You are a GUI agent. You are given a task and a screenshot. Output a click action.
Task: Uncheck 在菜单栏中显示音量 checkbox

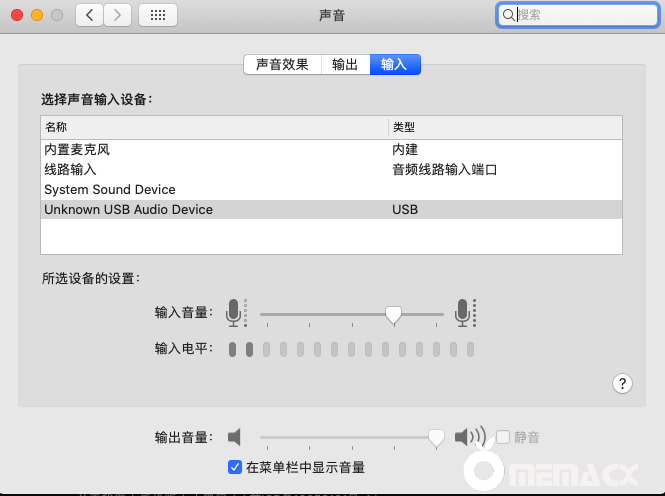pyautogui.click(x=235, y=467)
